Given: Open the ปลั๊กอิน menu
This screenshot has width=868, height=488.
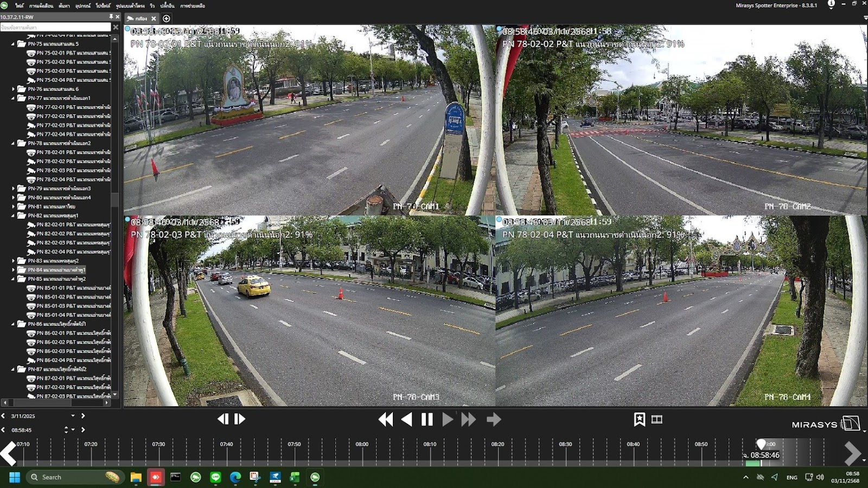Looking at the screenshot, I should coord(167,5).
